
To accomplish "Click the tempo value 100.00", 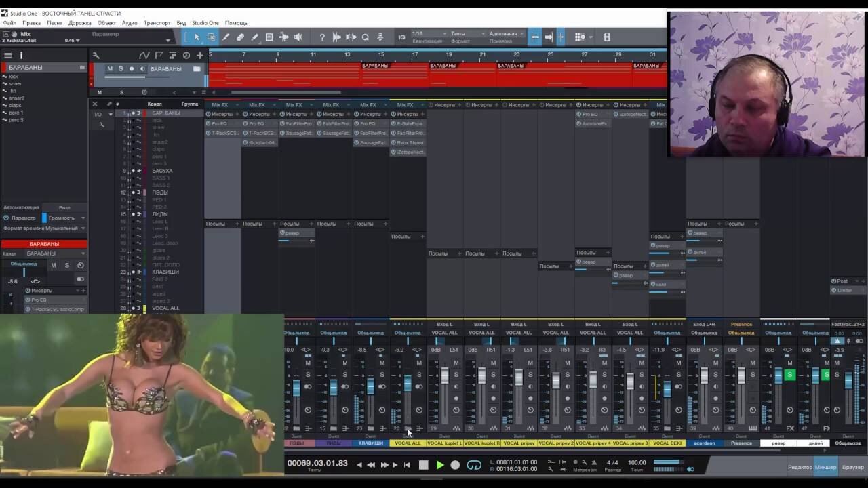I will tap(637, 462).
